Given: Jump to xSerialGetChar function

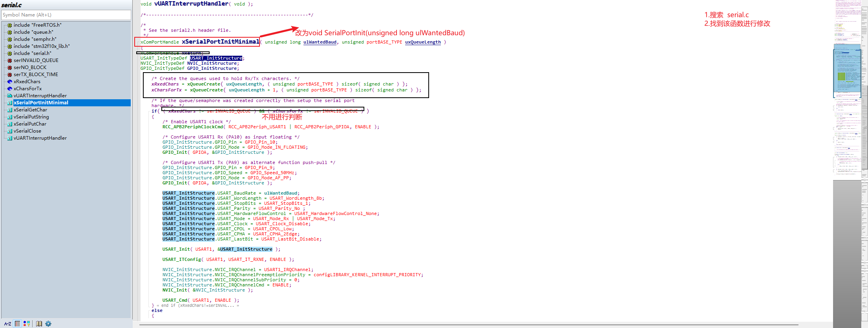Looking at the screenshot, I should (x=30, y=110).
